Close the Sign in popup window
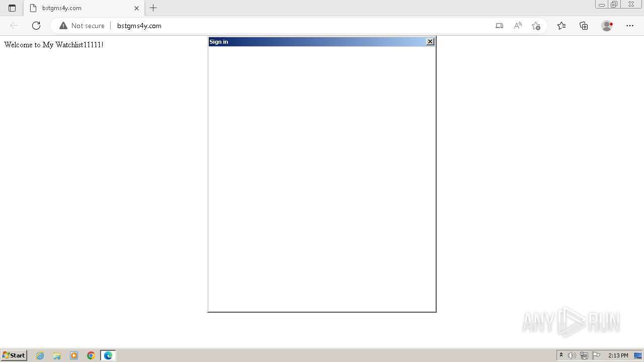644x362 pixels. tap(430, 42)
